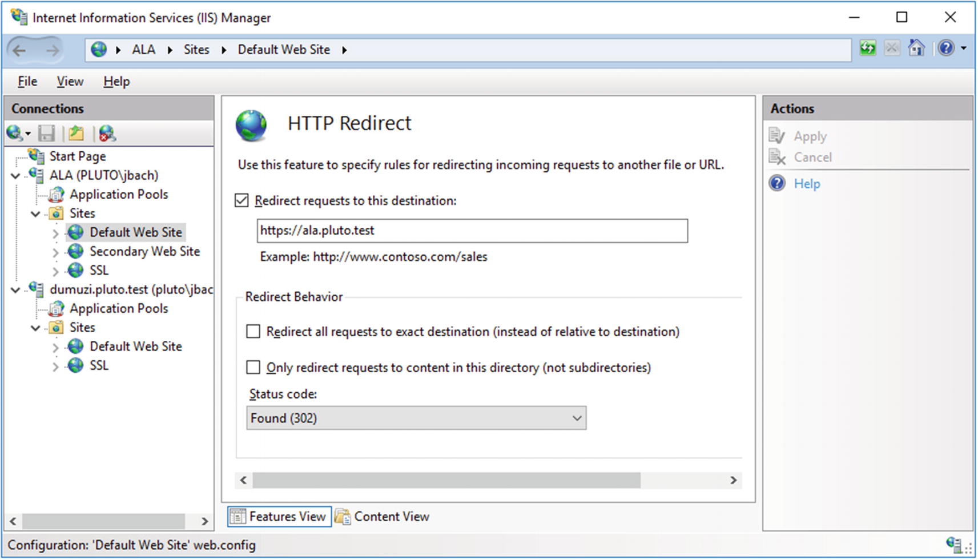
Task: Open Application Pools under ALA
Action: 119,194
